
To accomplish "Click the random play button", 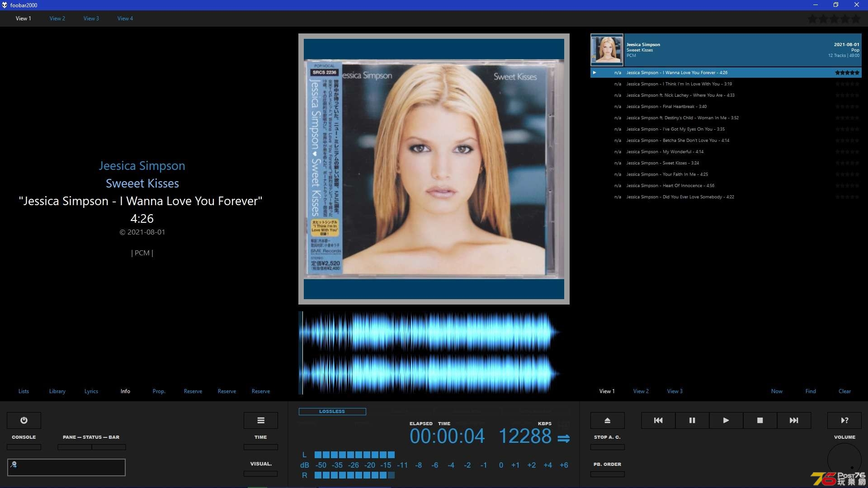I will tap(844, 420).
